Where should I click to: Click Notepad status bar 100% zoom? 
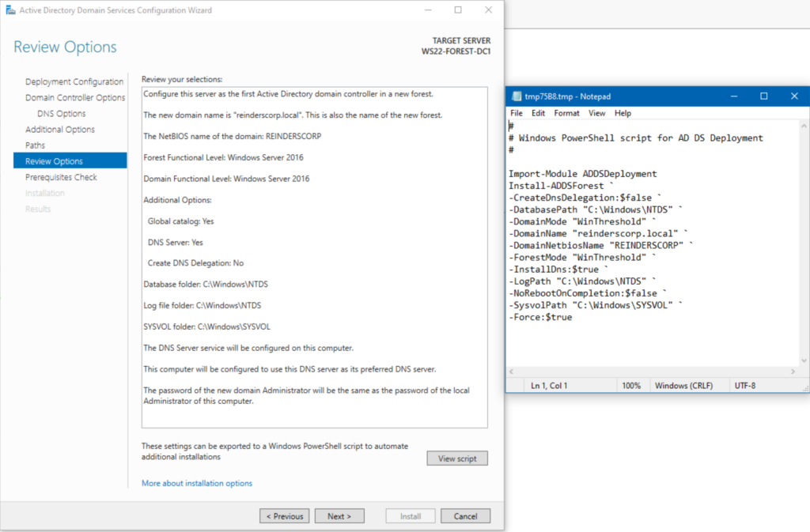[x=631, y=386]
